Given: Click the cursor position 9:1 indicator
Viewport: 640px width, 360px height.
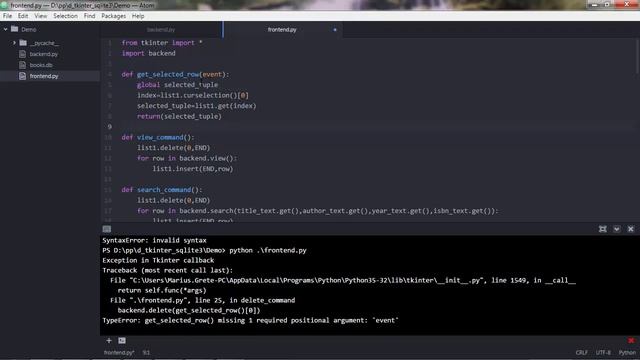Looking at the screenshot, I should [146, 353].
